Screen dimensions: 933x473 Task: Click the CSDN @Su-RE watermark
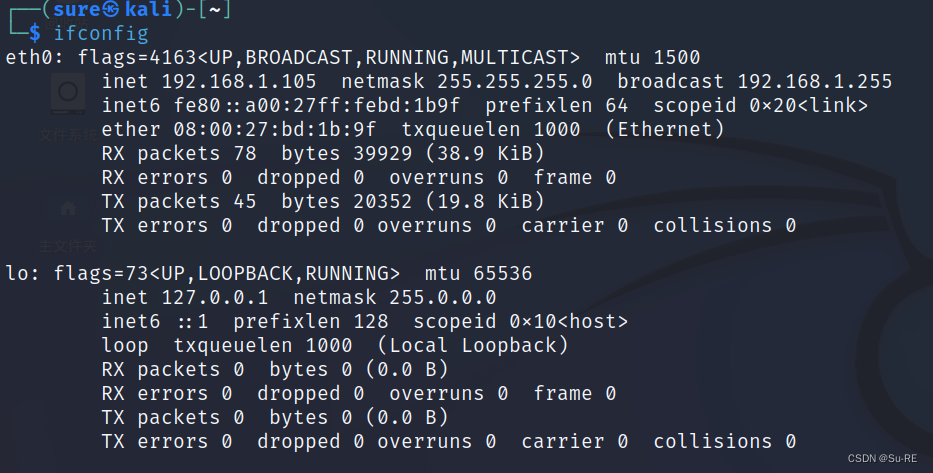[x=882, y=458]
